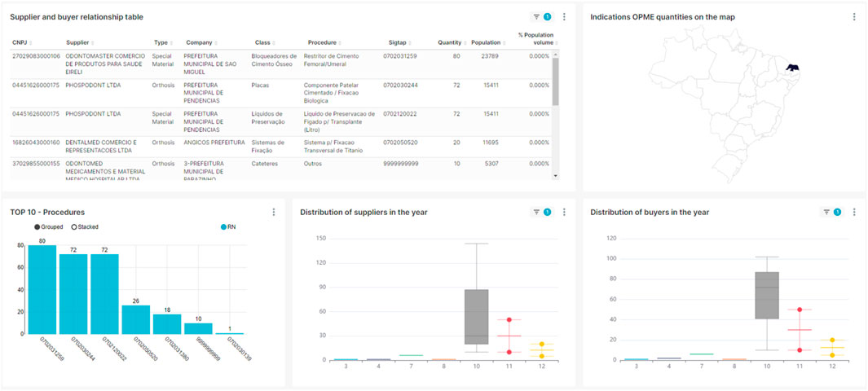Click the bar with value 18
868x391 pixels.
click(167, 324)
